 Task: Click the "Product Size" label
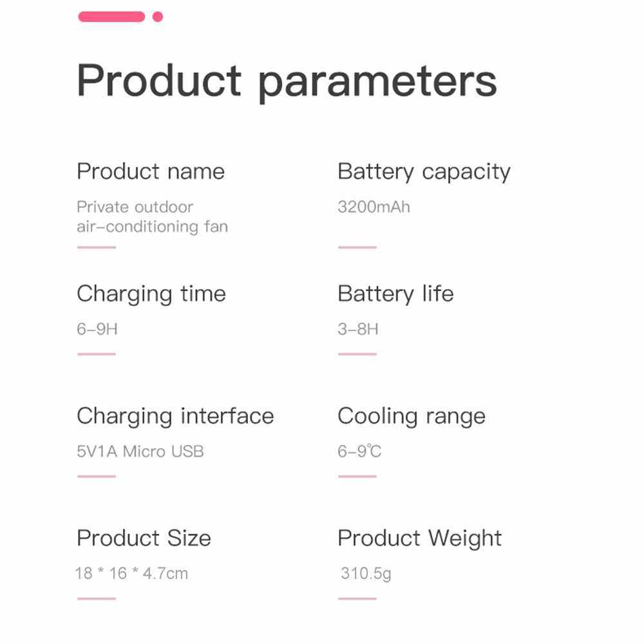[144, 538]
